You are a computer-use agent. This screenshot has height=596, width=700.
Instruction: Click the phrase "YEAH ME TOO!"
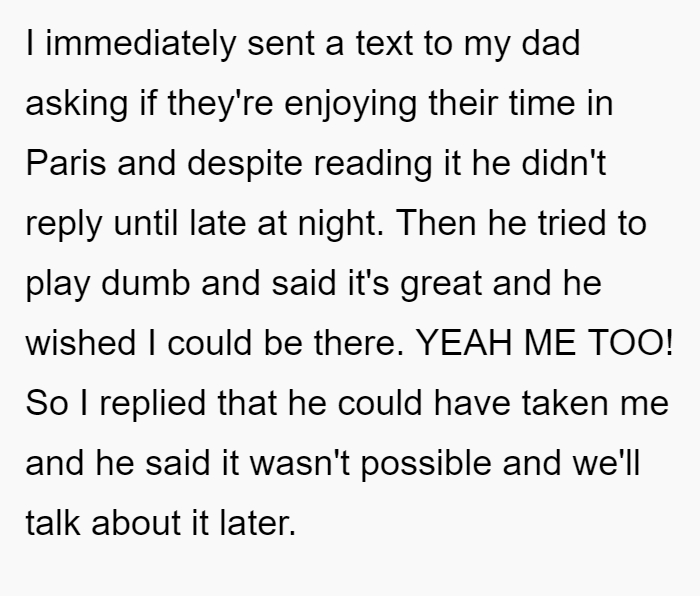pyautogui.click(x=544, y=343)
